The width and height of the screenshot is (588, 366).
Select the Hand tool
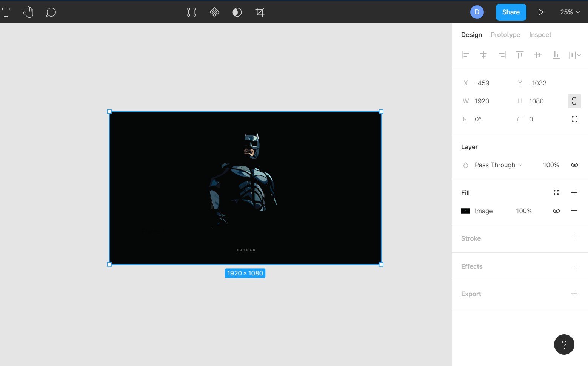pos(28,12)
